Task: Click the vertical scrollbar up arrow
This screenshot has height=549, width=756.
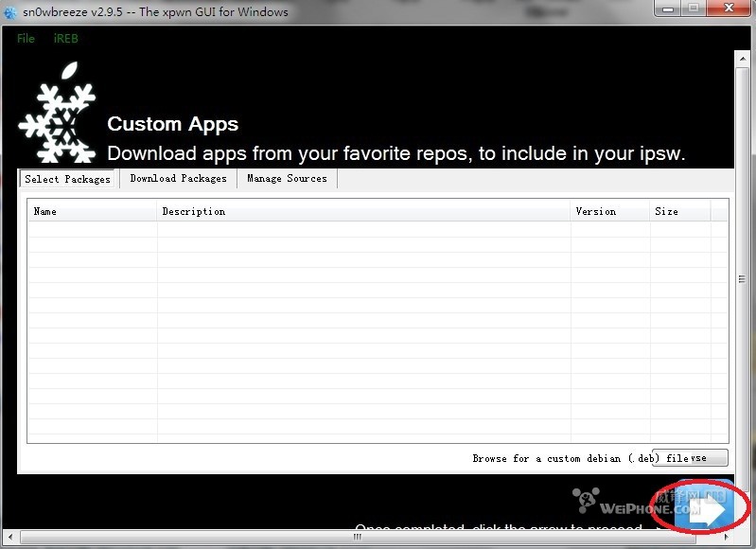Action: point(742,60)
